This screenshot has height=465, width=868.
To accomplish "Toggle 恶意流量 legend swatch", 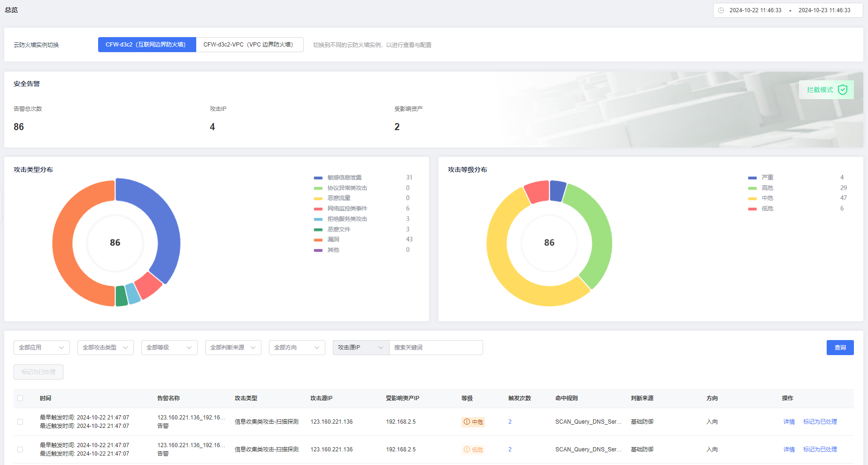I will pos(318,199).
